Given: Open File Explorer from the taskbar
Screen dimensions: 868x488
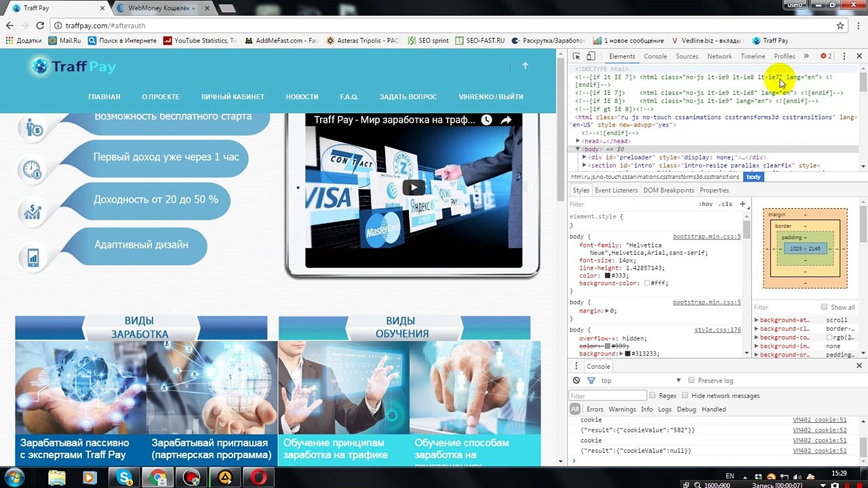Looking at the screenshot, I should pyautogui.click(x=57, y=478).
